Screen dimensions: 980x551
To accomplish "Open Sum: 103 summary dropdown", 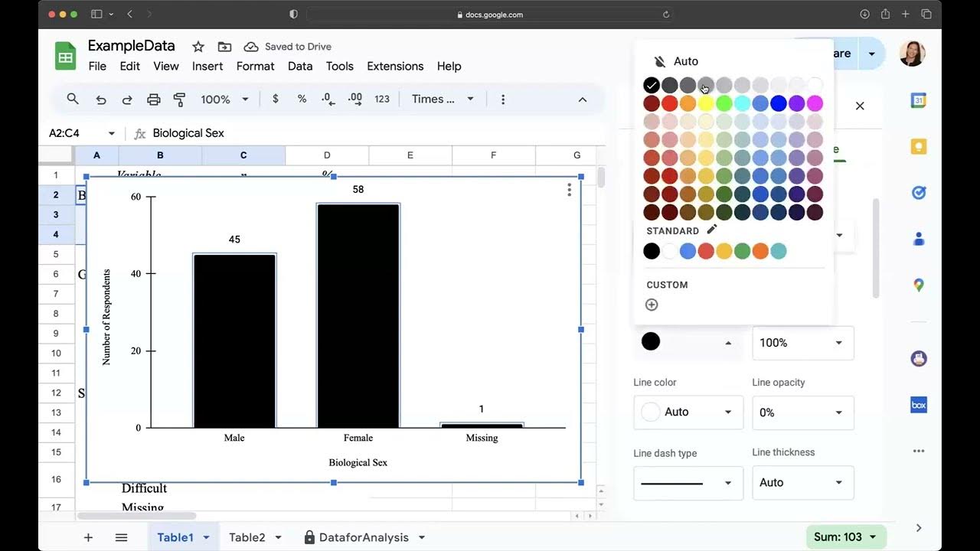I will [x=846, y=537].
